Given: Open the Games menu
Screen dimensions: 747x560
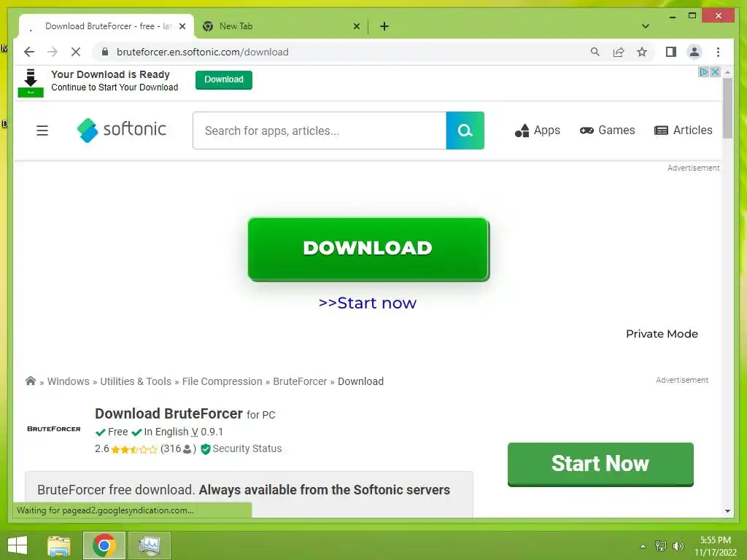Looking at the screenshot, I should pyautogui.click(x=607, y=130).
